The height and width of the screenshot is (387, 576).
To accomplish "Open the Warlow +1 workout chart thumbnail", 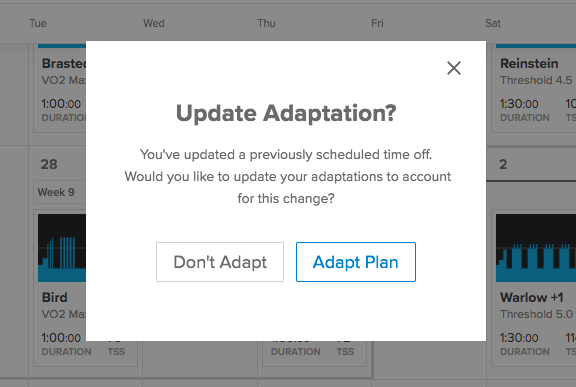I will tap(536, 248).
